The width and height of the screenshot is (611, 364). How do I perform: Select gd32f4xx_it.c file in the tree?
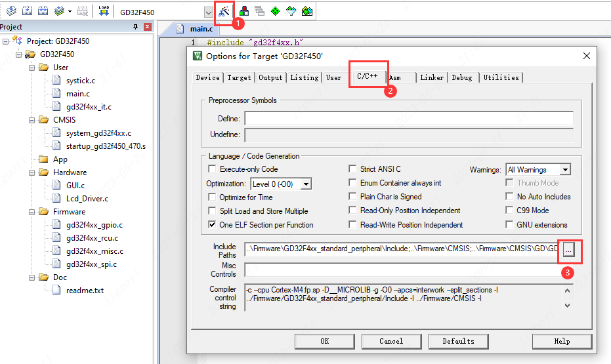pyautogui.click(x=89, y=107)
